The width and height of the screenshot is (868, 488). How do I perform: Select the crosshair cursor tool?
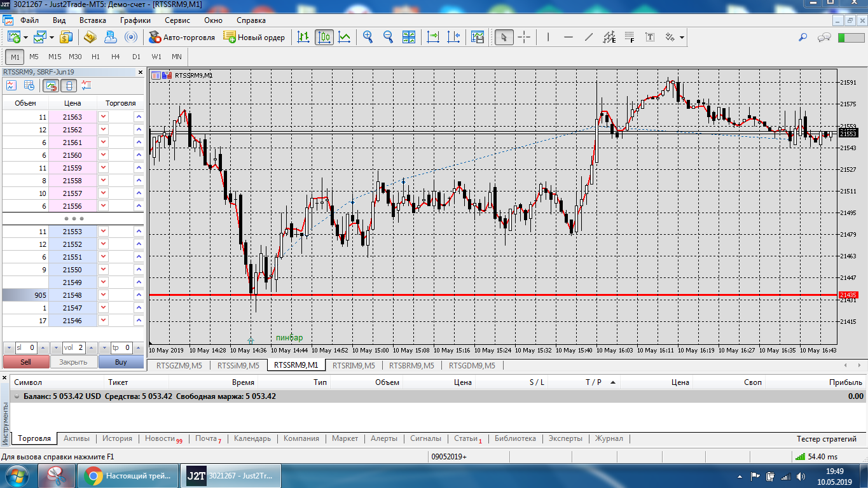click(524, 38)
